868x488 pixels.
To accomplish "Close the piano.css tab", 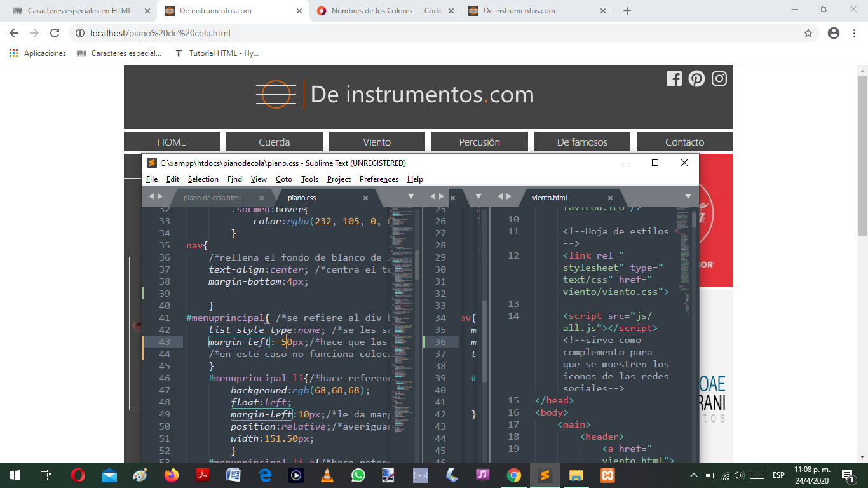I will 365,198.
